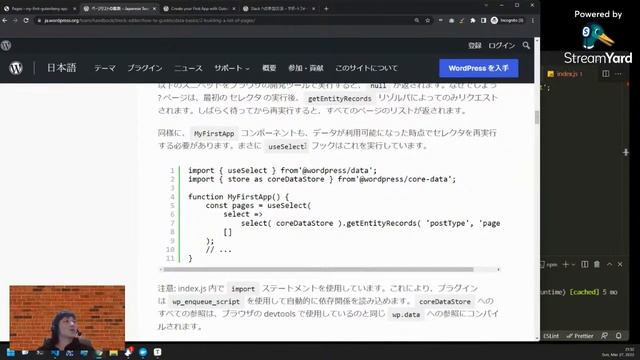Viewport: 640px width, 360px height.
Task: Open VS Code from the taskbar
Action: [x=55, y=352]
